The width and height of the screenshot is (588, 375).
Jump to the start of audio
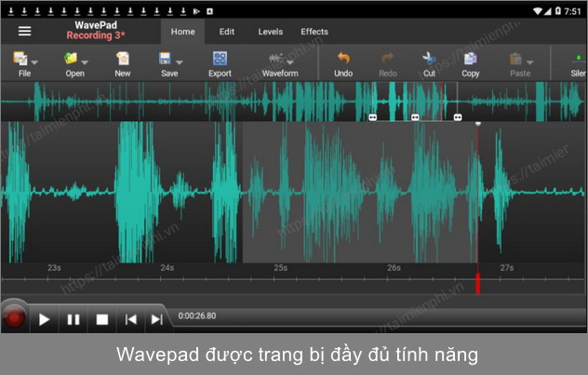[x=131, y=319]
